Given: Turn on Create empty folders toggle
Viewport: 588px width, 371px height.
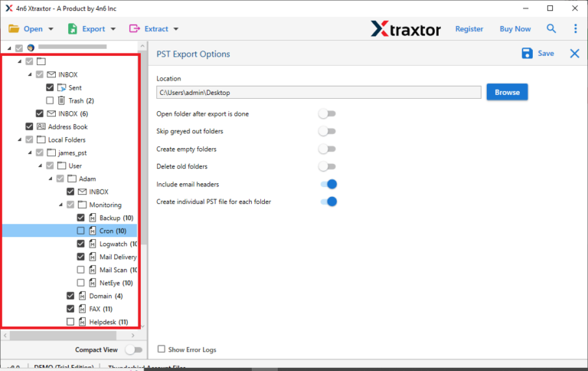Looking at the screenshot, I should tap(327, 149).
